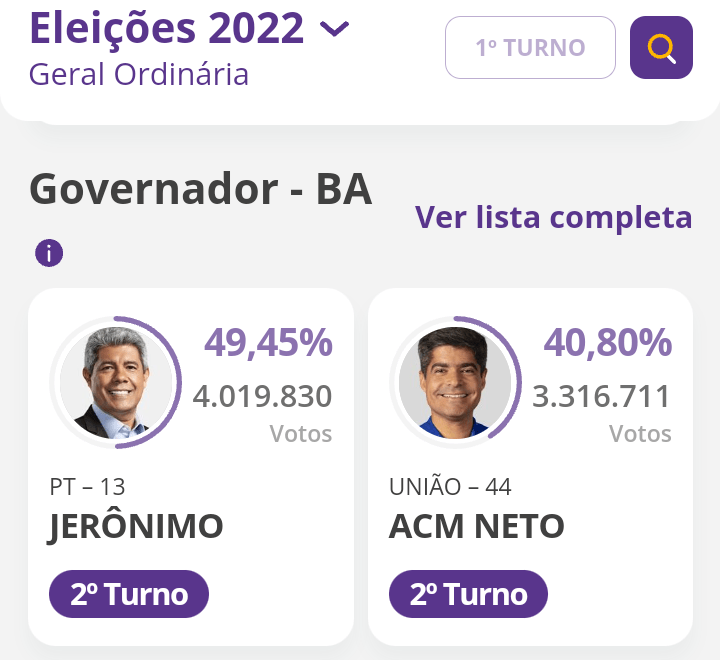Click the purple info icon
The height and width of the screenshot is (660, 720).
[x=49, y=253]
